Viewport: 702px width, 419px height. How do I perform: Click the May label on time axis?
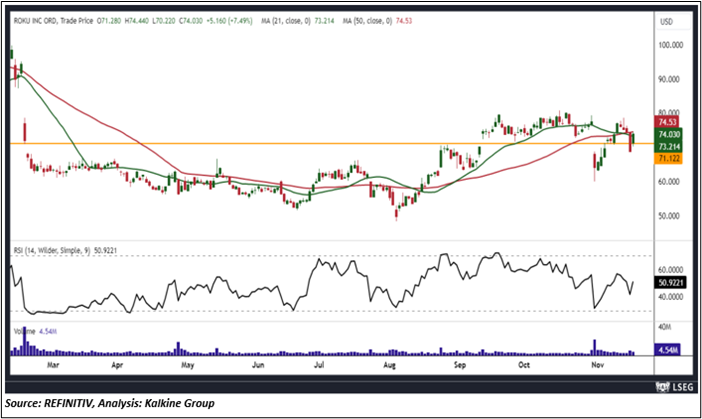coord(188,365)
